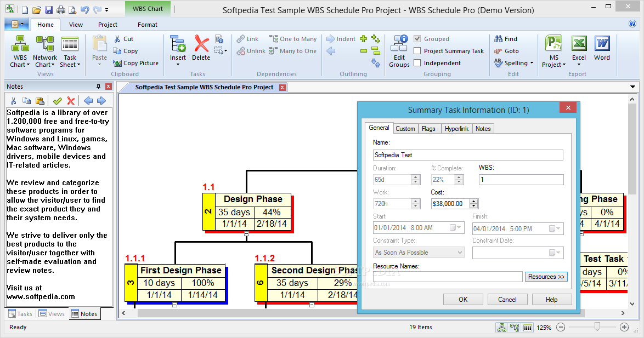
Task: Open the Format ribbon tab
Action: coord(148,25)
